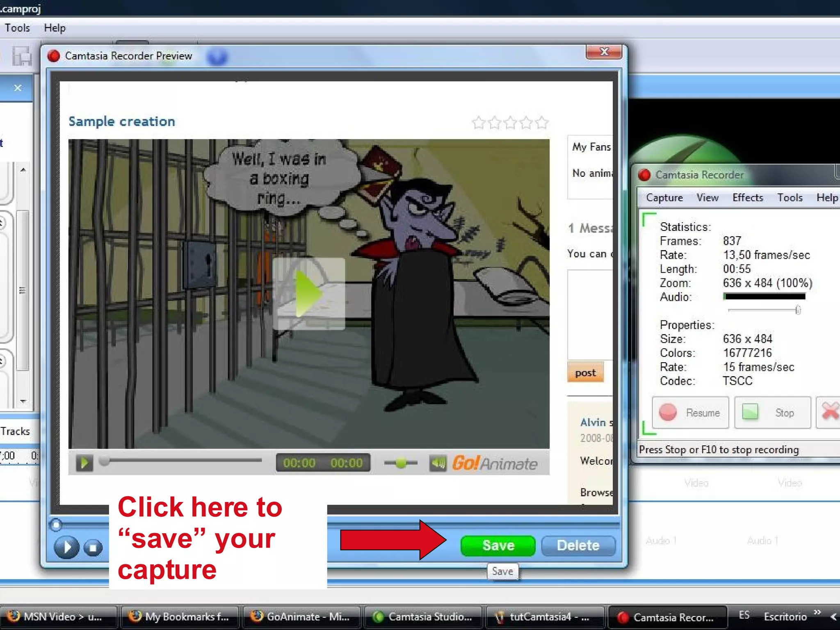The height and width of the screenshot is (630, 840).
Task: Click the My Fans text
Action: 591,147
